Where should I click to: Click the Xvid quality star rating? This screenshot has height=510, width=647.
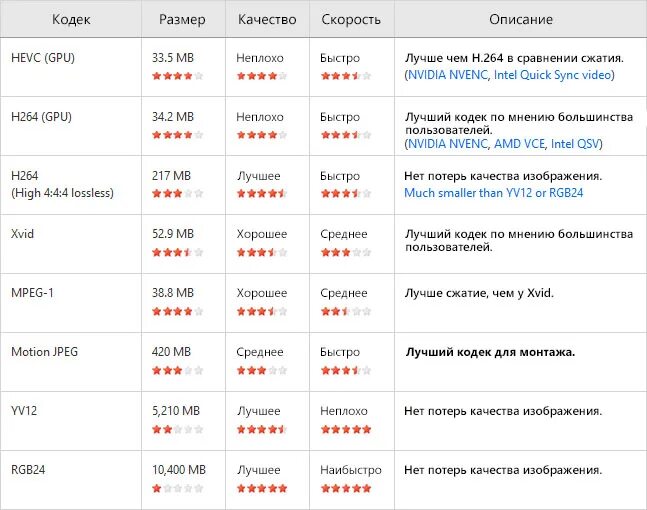[262, 252]
